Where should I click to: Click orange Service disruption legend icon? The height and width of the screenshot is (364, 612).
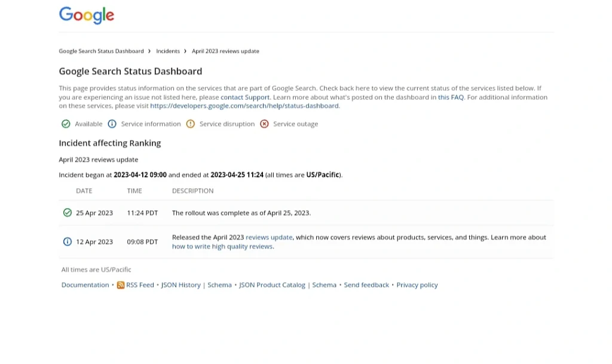coord(191,124)
